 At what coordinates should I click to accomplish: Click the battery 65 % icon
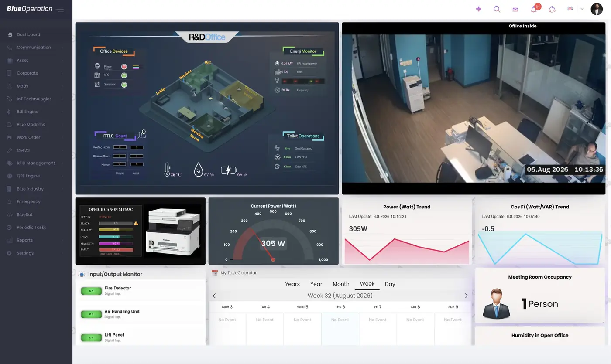click(228, 170)
